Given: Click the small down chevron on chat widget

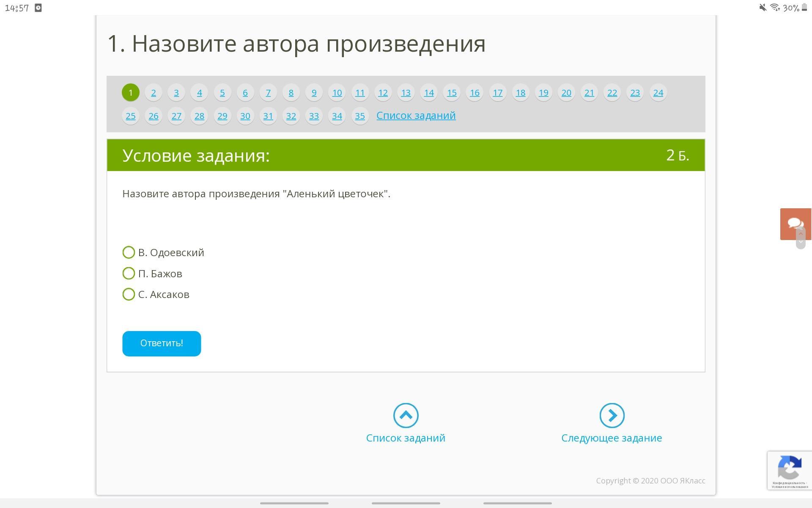Looking at the screenshot, I should (800, 242).
